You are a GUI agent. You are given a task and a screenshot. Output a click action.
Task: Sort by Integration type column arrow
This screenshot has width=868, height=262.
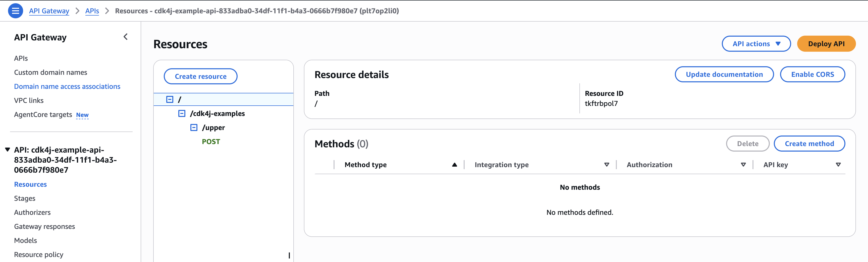pos(607,165)
